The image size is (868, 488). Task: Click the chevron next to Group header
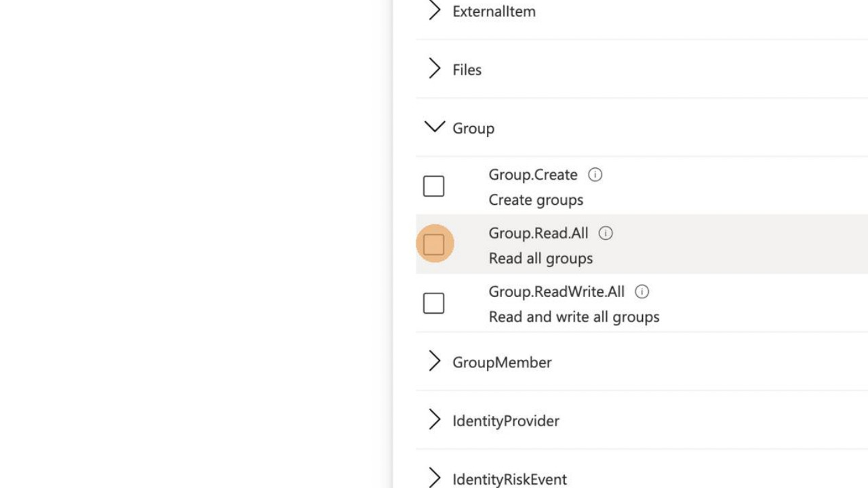434,126
